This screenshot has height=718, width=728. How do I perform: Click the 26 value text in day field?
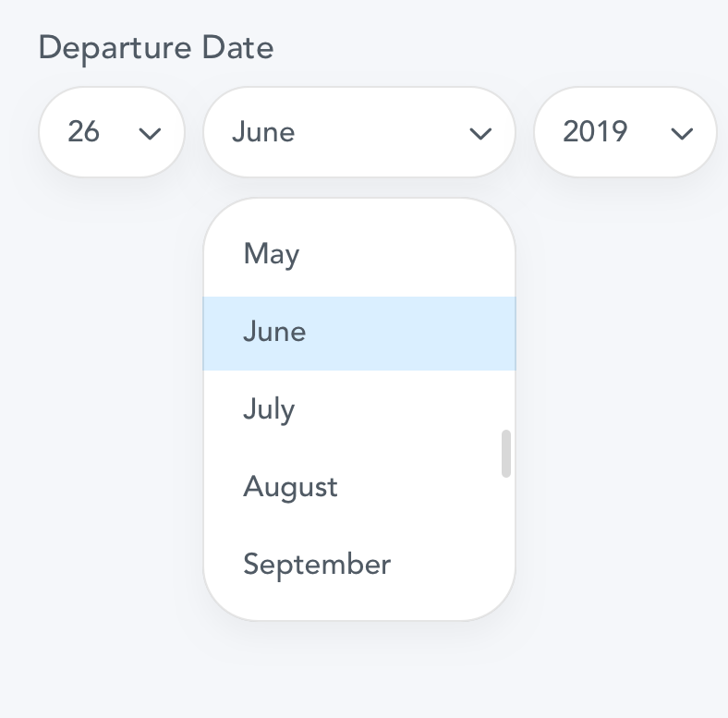tap(83, 132)
